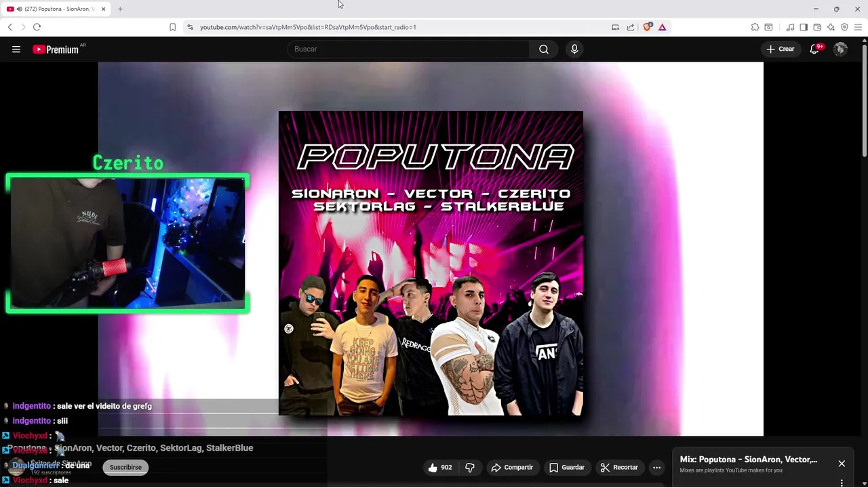Open a new tab with plus button
Screen dimensions: 868x488
tap(120, 9)
